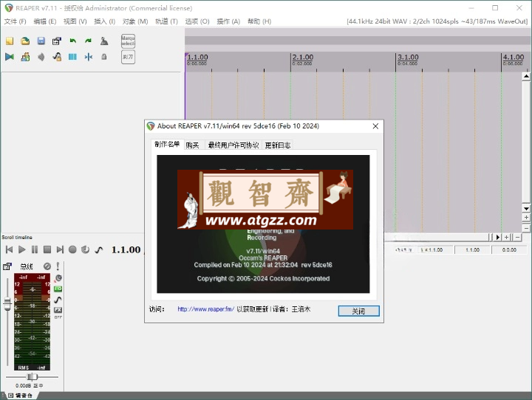Toggle the snap icon
The height and width of the screenshot is (400, 532).
(88, 57)
